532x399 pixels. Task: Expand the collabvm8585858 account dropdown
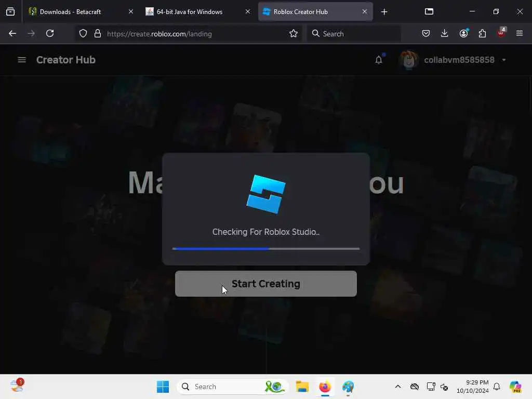[x=504, y=60]
